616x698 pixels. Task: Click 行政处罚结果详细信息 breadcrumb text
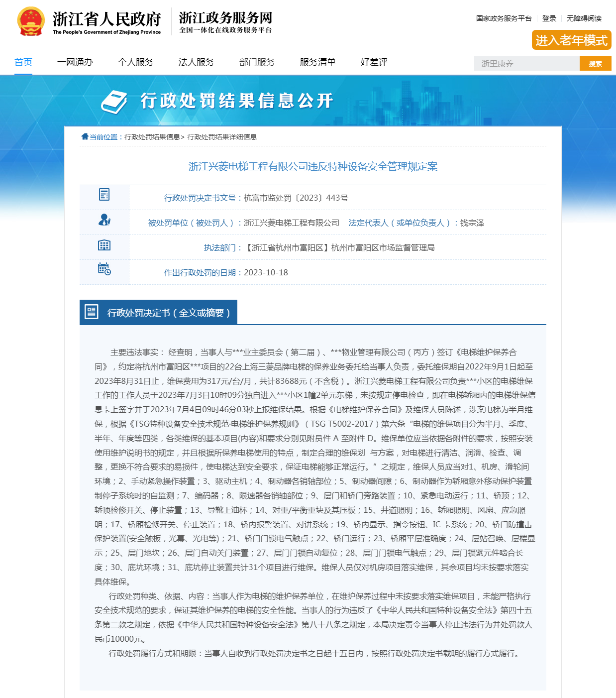[x=222, y=137]
